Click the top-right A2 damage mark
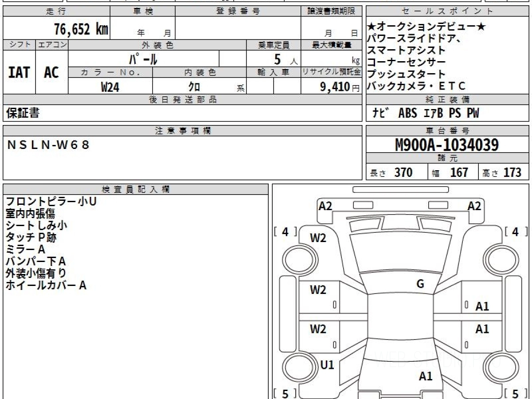The height and width of the screenshot is (399, 532). 474,206
